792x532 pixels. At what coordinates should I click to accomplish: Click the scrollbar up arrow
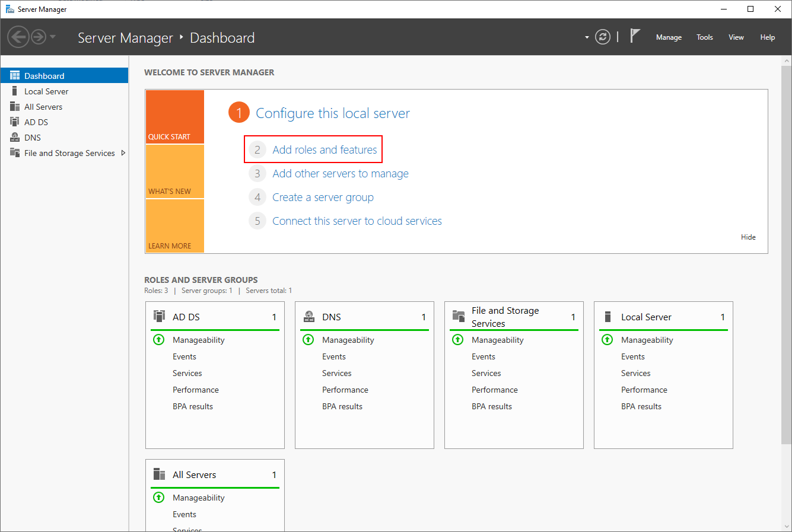787,60
